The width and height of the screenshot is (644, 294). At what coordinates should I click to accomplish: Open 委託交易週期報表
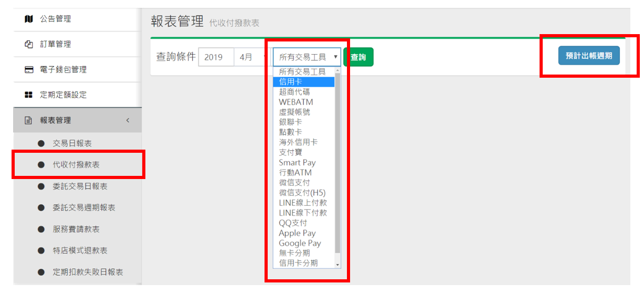pos(84,208)
